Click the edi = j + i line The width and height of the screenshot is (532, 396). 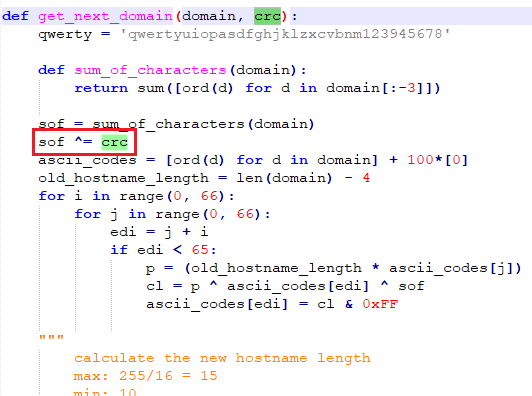click(159, 232)
